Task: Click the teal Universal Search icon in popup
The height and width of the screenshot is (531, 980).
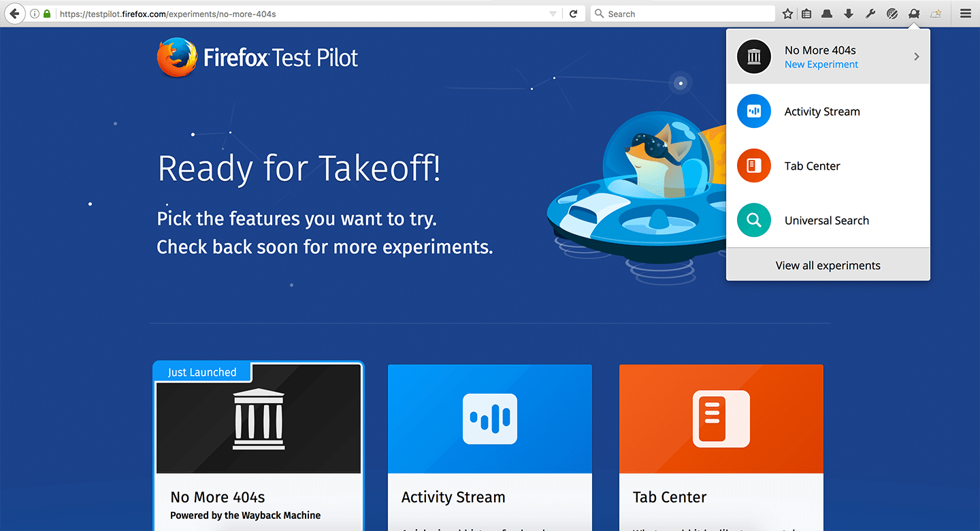Action: tap(753, 221)
